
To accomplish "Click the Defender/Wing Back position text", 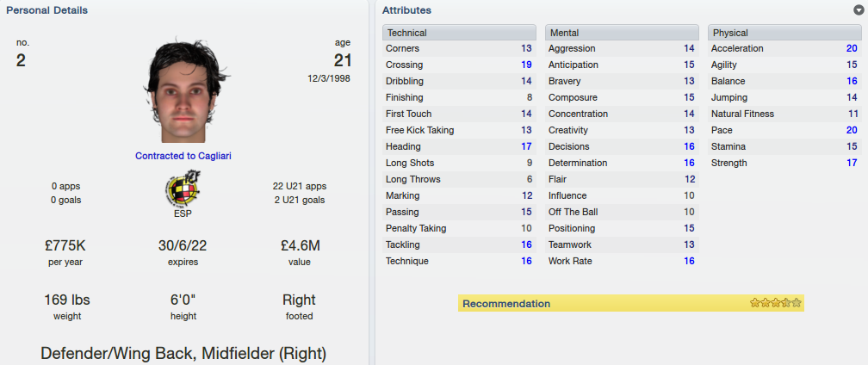I will pyautogui.click(x=118, y=354).
